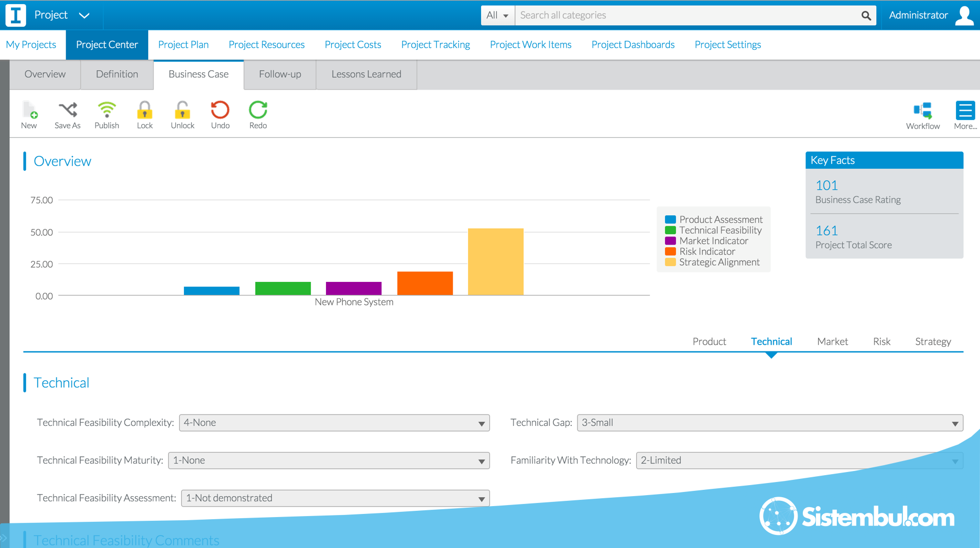Open the More hamburger menu
Image resolution: width=980 pixels, height=548 pixels.
[964, 111]
